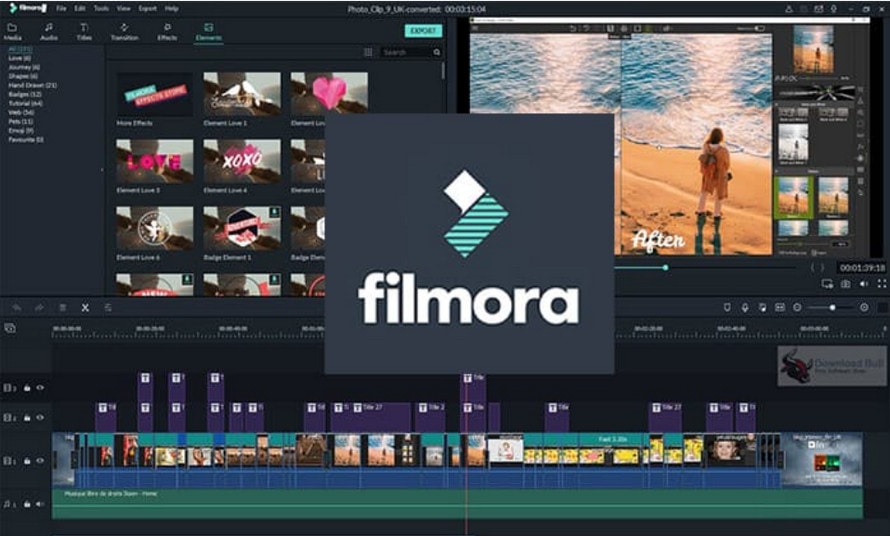Click the search magnifier icon
890x536 pixels.
tap(436, 52)
